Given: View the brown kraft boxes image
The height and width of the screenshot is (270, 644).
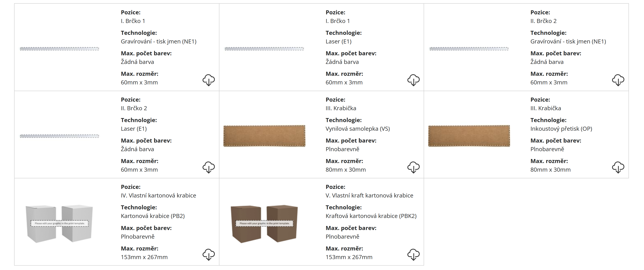Looking at the screenshot, I should point(264,223).
